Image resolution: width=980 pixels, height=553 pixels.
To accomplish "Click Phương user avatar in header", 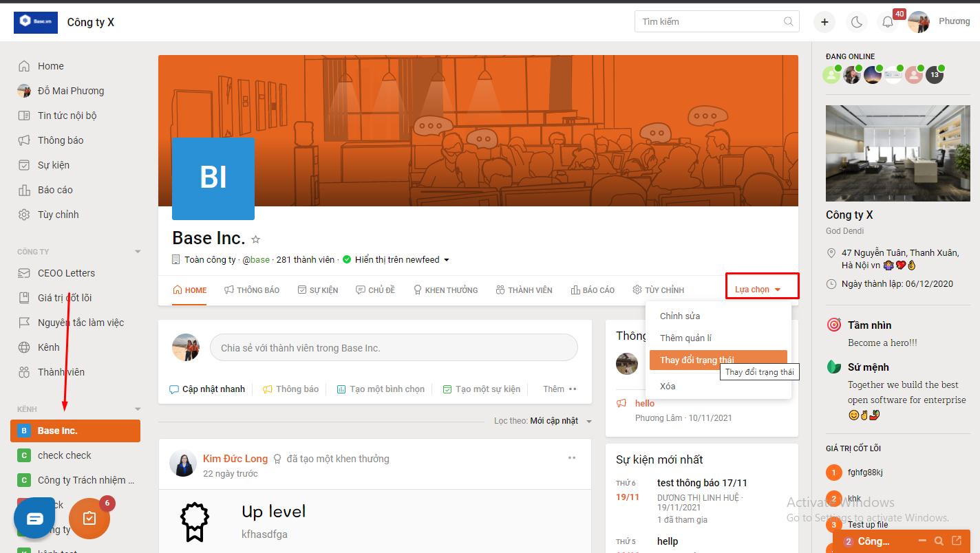I will pos(919,22).
